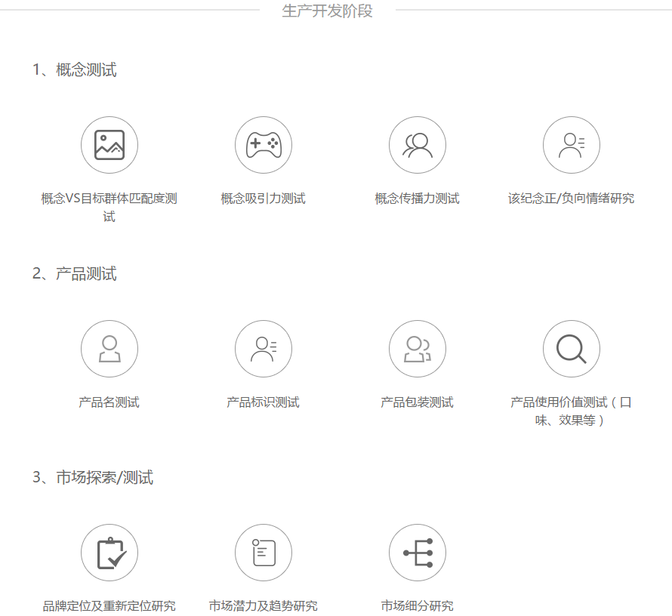
Task: Select the 2、产品测试 section heading
Action: [x=75, y=274]
